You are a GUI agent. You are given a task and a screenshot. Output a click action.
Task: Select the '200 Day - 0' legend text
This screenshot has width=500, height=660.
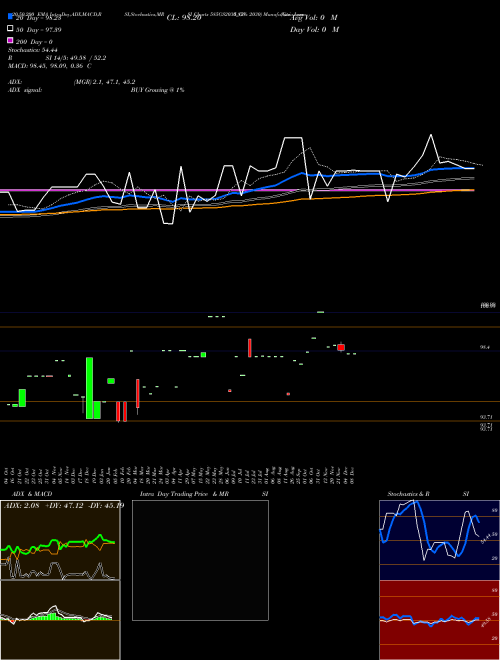[x=34, y=42]
